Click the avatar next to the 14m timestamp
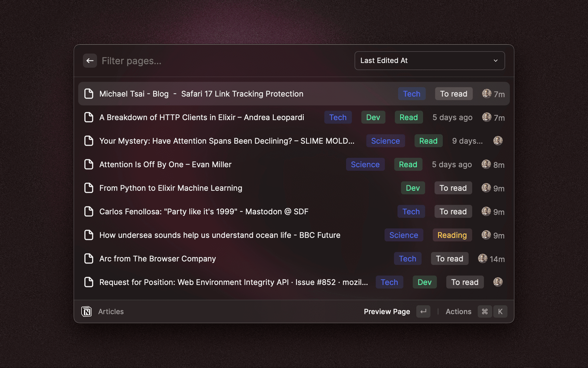Viewport: 588px width, 368px height. point(482,258)
